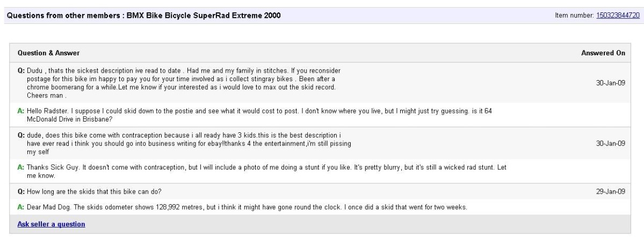Click the green A: label before Thanks Sick Guy
This screenshot has height=242, width=644.
[x=21, y=167]
